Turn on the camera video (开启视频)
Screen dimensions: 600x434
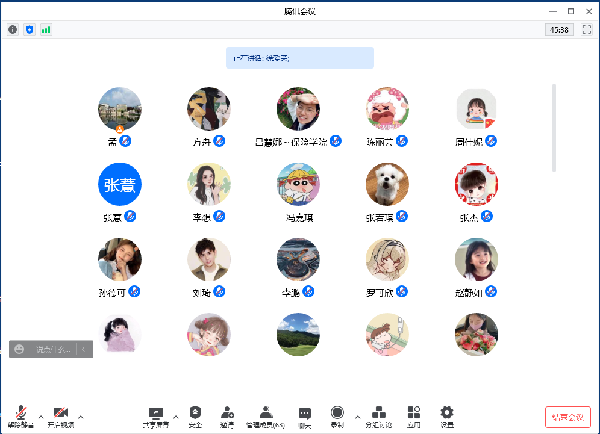pyautogui.click(x=61, y=415)
